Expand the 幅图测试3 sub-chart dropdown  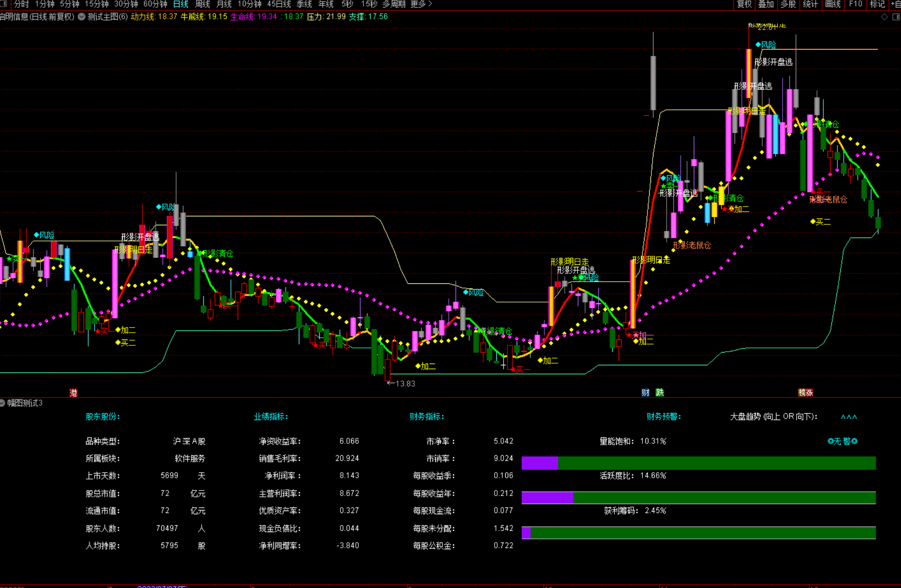tap(3, 403)
